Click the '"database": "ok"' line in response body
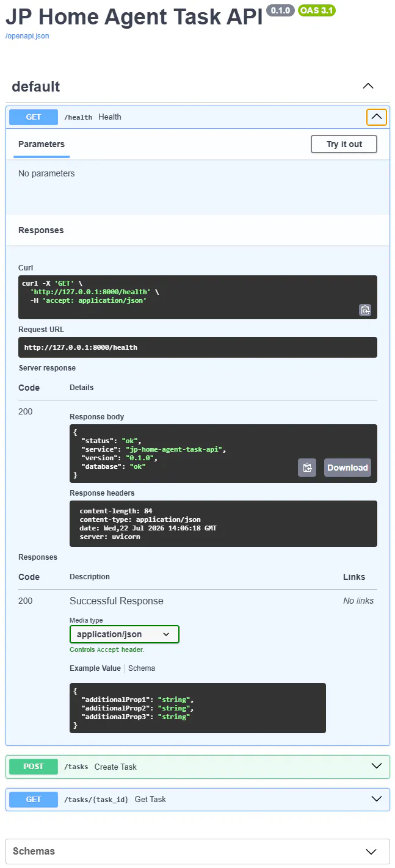 click(114, 466)
